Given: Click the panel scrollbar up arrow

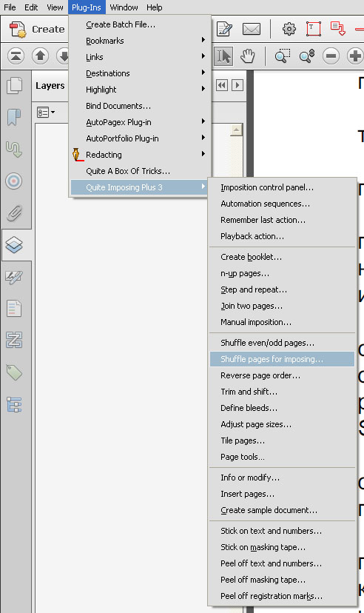Looking at the screenshot, I should click(236, 130).
